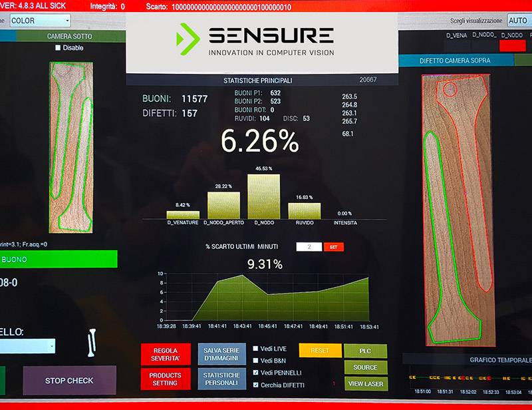Click the RUVIDO bar in the chart
The width and height of the screenshot is (532, 410).
tap(305, 211)
